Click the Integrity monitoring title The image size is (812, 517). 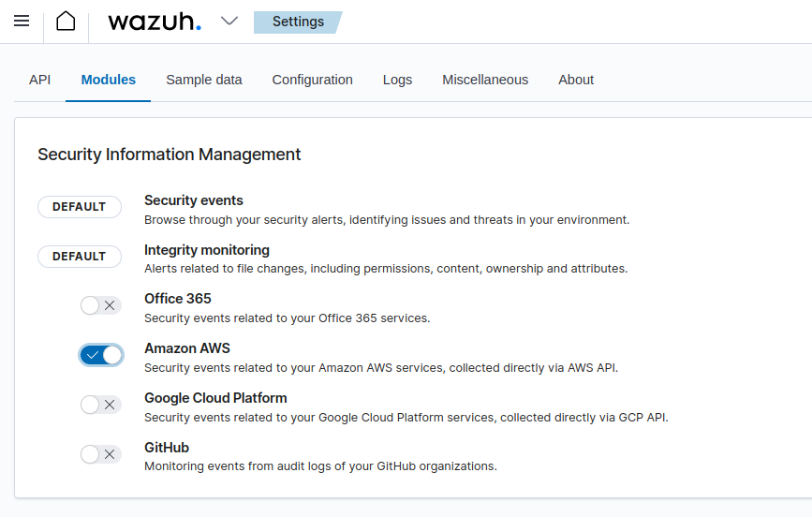(207, 250)
